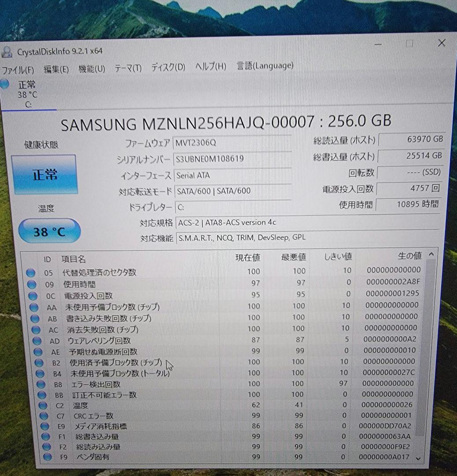Click the 生の値 column header
Image resolution: width=457 pixels, height=476 pixels.
point(410,256)
